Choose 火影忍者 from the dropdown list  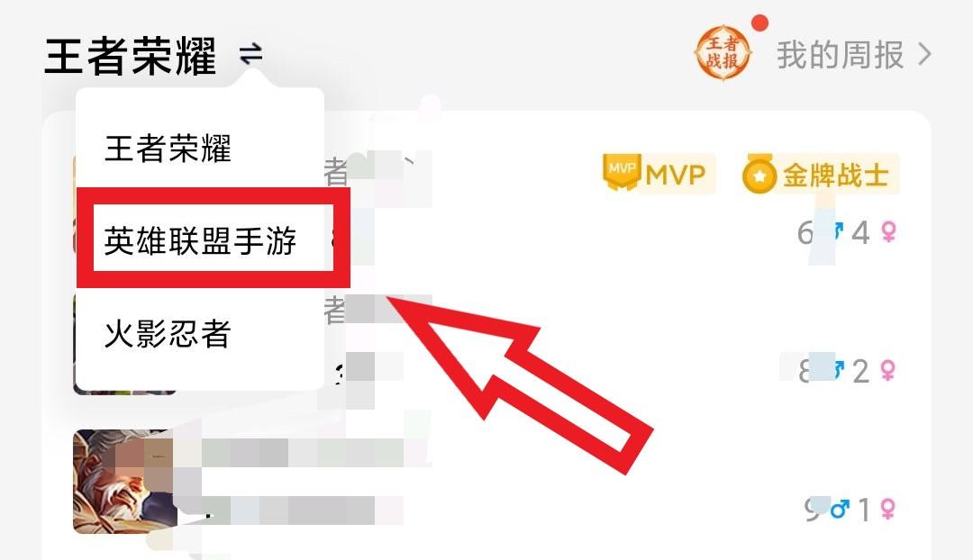pos(168,334)
